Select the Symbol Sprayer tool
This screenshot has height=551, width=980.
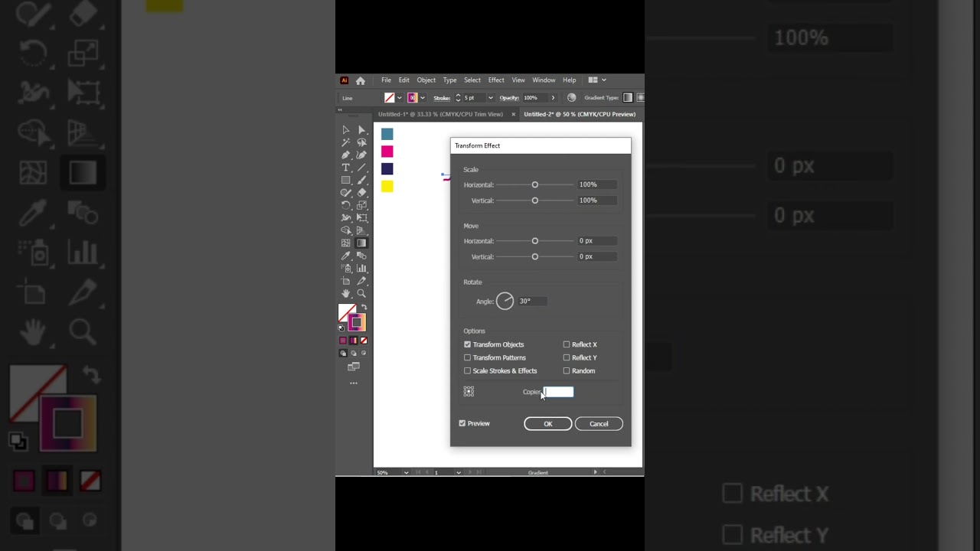(346, 269)
